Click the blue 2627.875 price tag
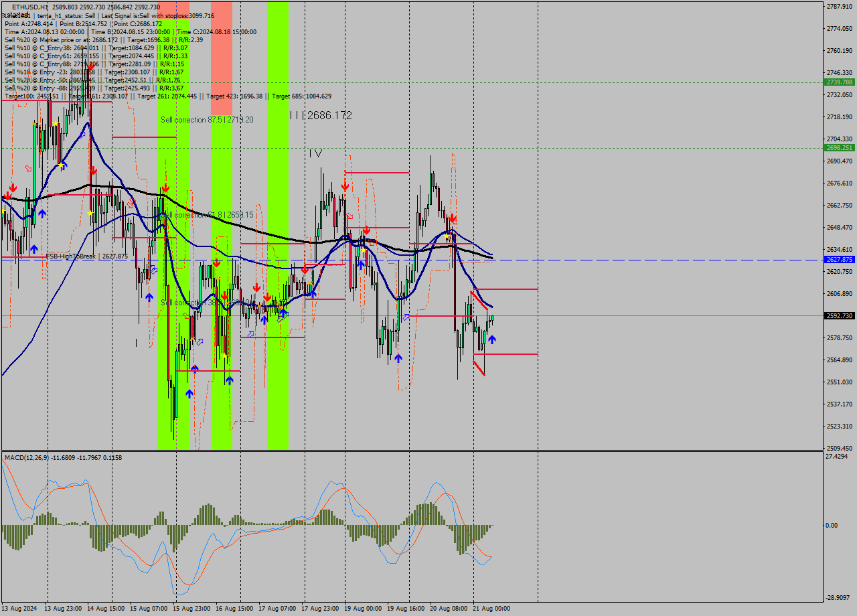 coord(840,259)
